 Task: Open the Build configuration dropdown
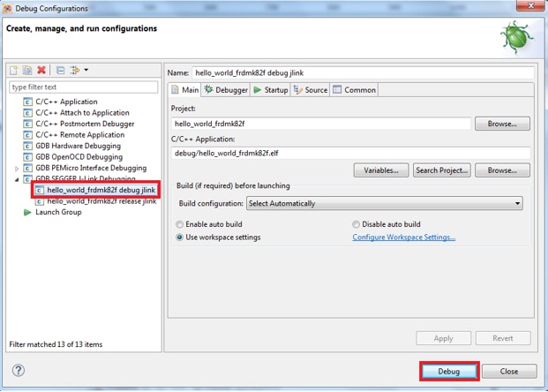384,203
